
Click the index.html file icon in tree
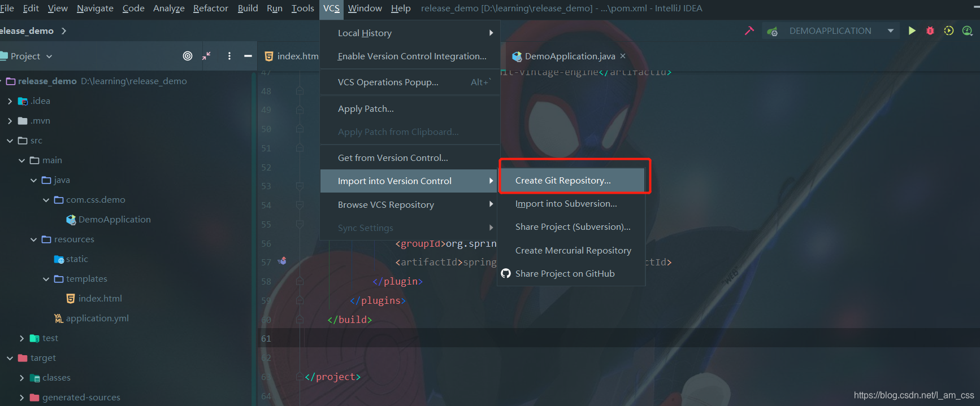[71, 299]
